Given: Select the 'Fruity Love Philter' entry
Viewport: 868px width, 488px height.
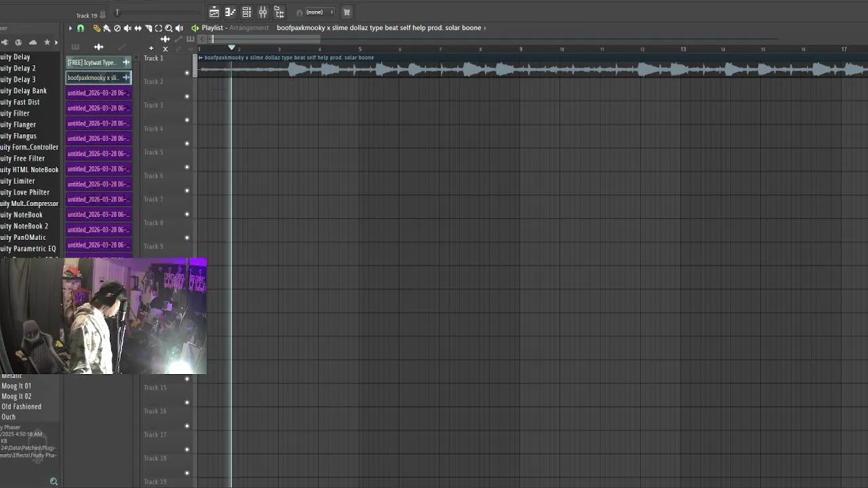Looking at the screenshot, I should [x=24, y=192].
